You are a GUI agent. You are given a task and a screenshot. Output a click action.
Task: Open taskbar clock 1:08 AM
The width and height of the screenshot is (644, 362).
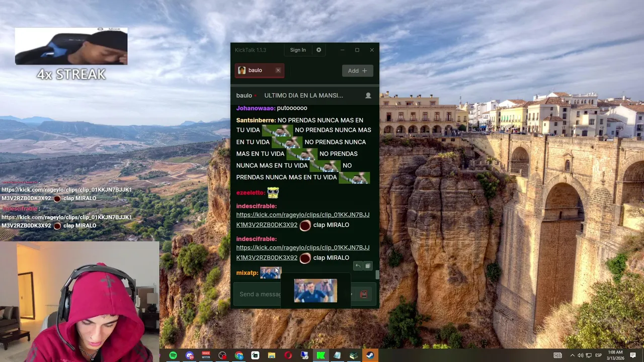tap(616, 355)
